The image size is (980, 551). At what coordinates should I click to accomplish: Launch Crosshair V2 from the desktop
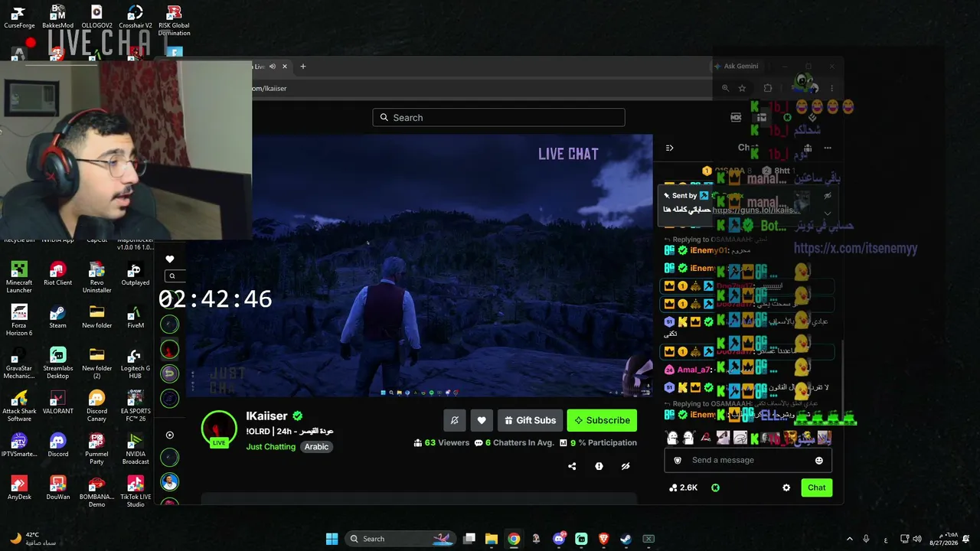(x=136, y=17)
